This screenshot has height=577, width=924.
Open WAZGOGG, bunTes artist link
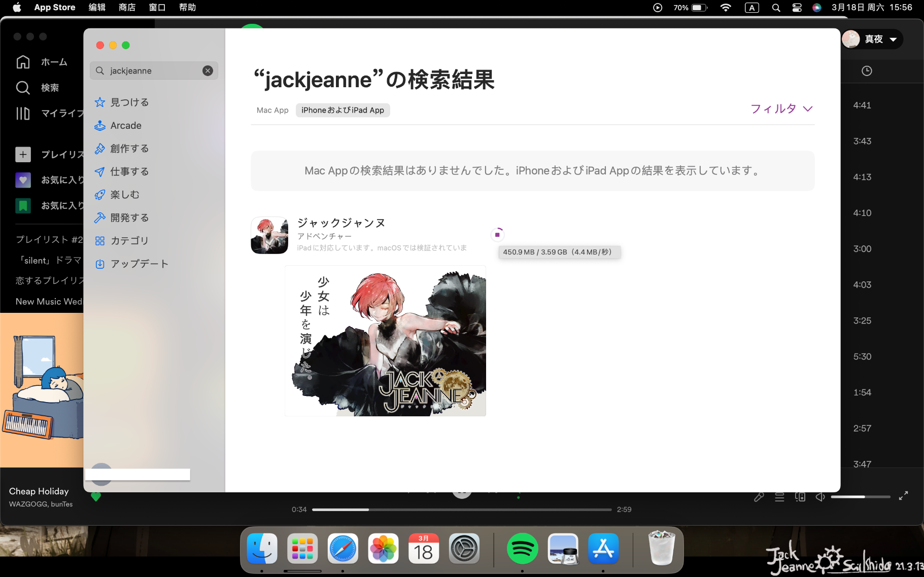point(41,504)
